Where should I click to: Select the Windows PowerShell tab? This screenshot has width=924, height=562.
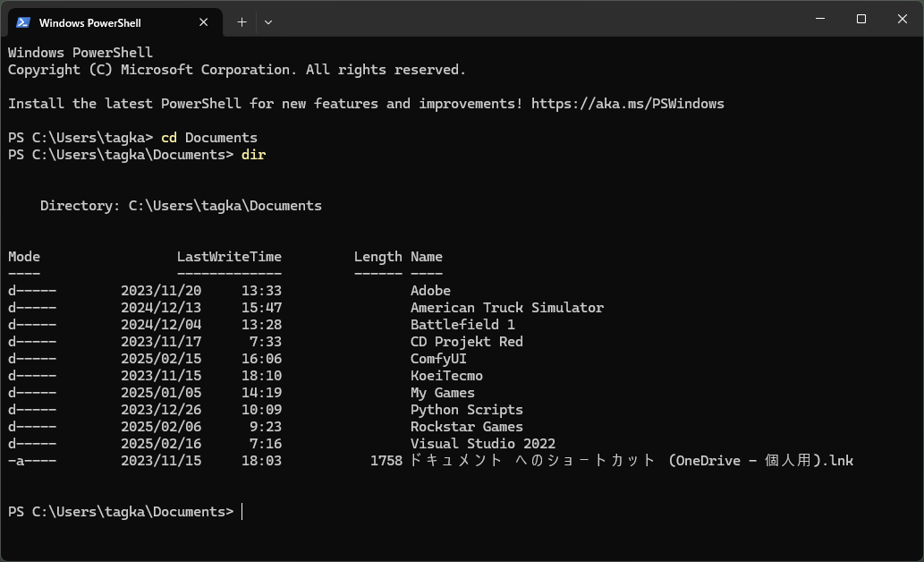pyautogui.click(x=98, y=22)
